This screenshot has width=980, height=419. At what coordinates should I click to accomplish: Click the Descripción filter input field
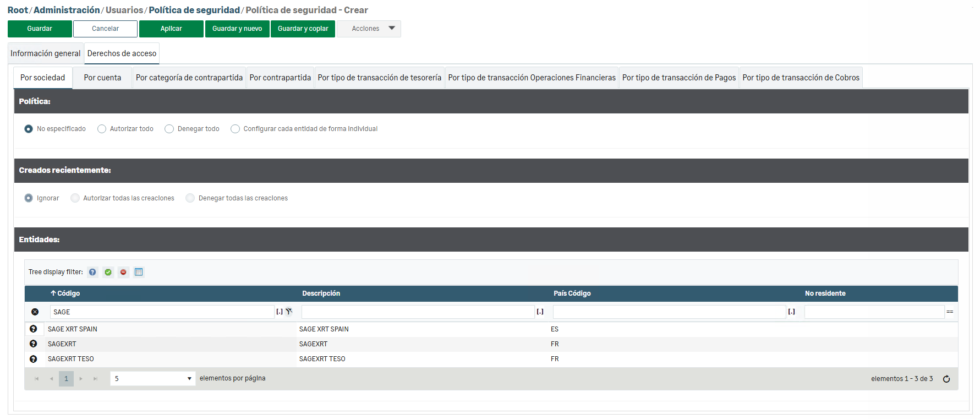pyautogui.click(x=418, y=312)
